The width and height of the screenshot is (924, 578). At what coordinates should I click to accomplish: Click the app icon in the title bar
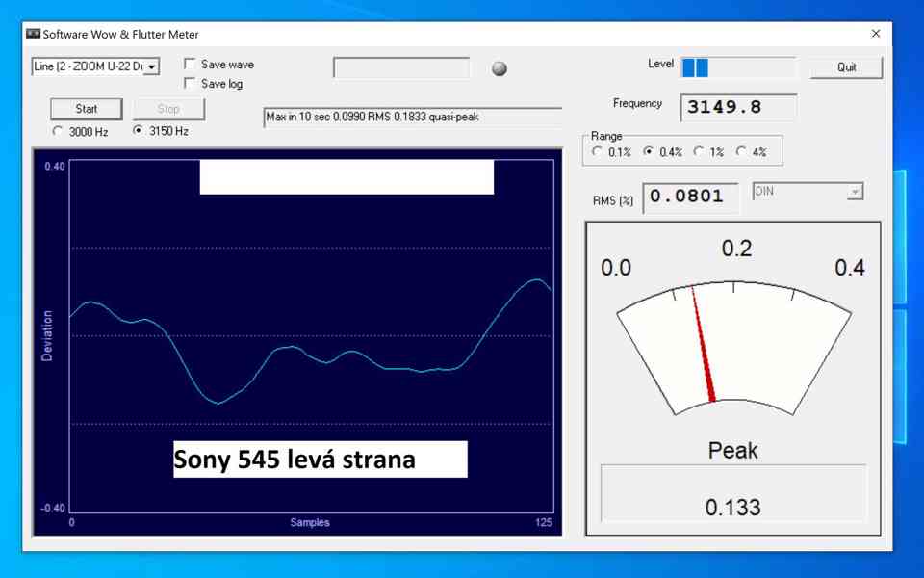click(33, 34)
